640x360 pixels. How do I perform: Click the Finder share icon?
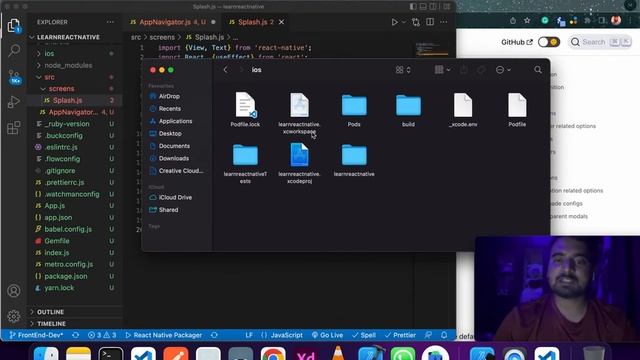pyautogui.click(x=464, y=70)
